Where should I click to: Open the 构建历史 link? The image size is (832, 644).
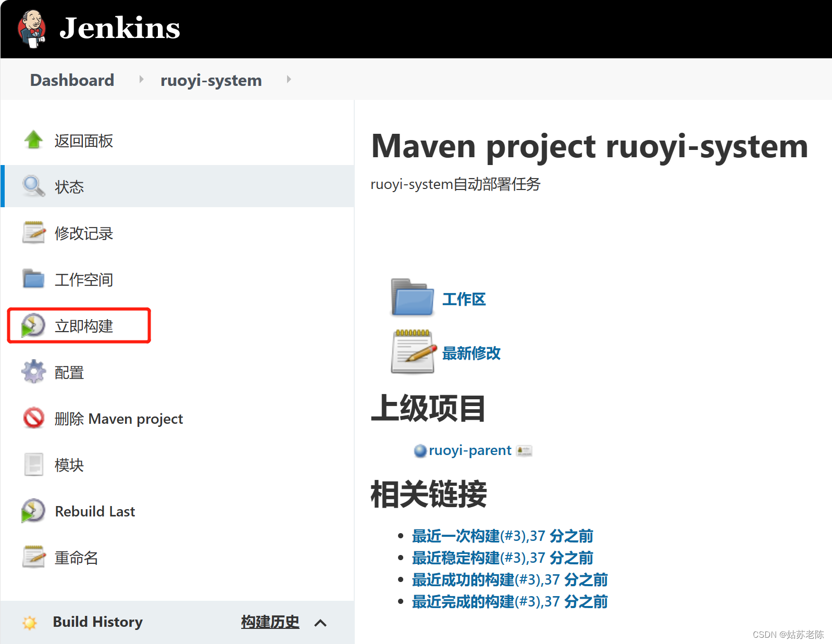pyautogui.click(x=270, y=622)
